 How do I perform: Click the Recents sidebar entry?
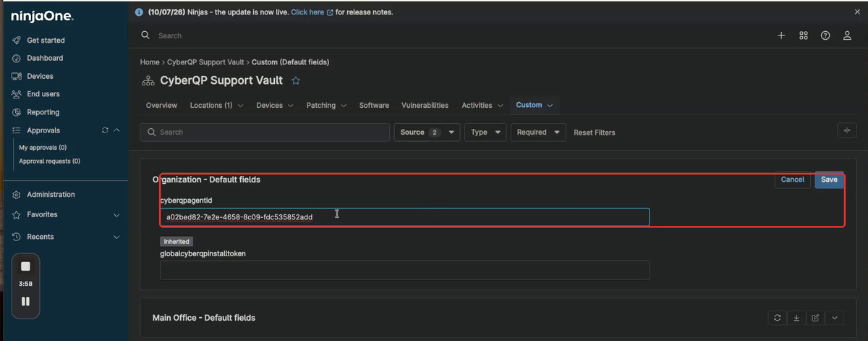tap(40, 237)
